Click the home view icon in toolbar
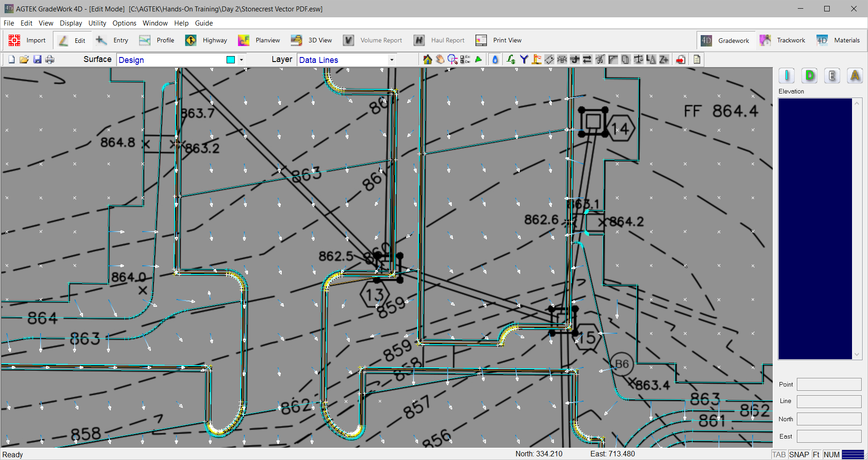Image resolution: width=868 pixels, height=460 pixels. (427, 60)
